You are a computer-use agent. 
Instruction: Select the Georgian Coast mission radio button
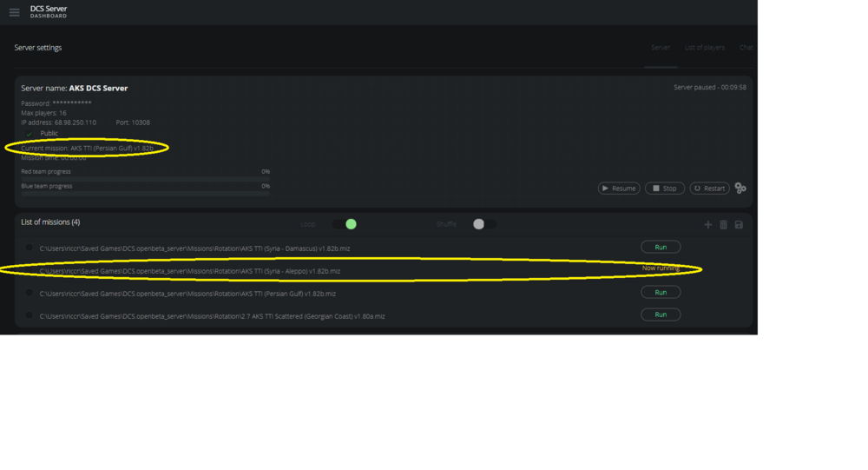click(x=29, y=315)
